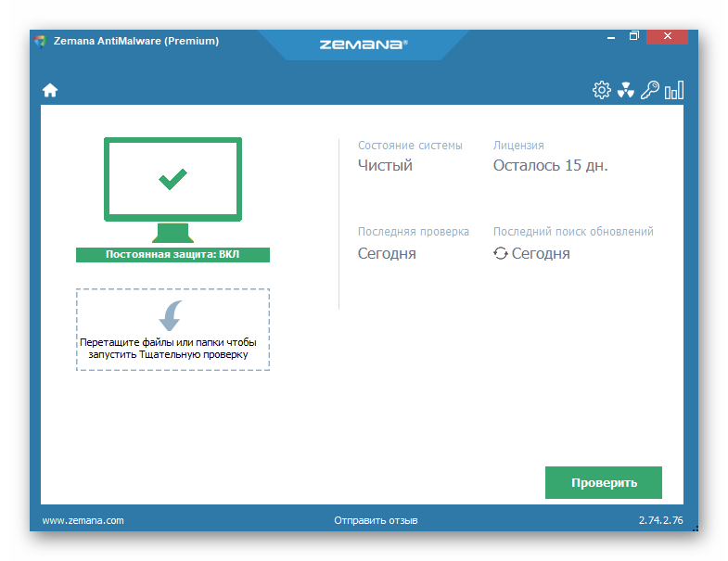Close the Zemana AntiMalware window
This screenshot has width=728, height=561.
pyautogui.click(x=667, y=37)
